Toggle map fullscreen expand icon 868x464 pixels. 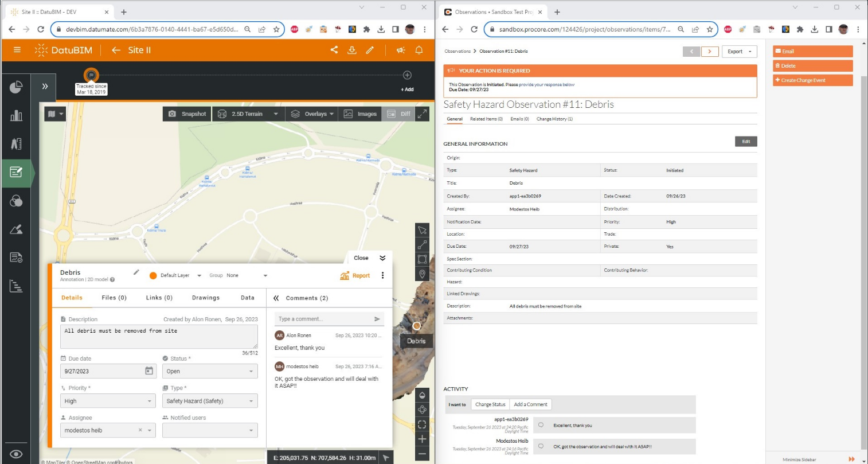coord(422,114)
